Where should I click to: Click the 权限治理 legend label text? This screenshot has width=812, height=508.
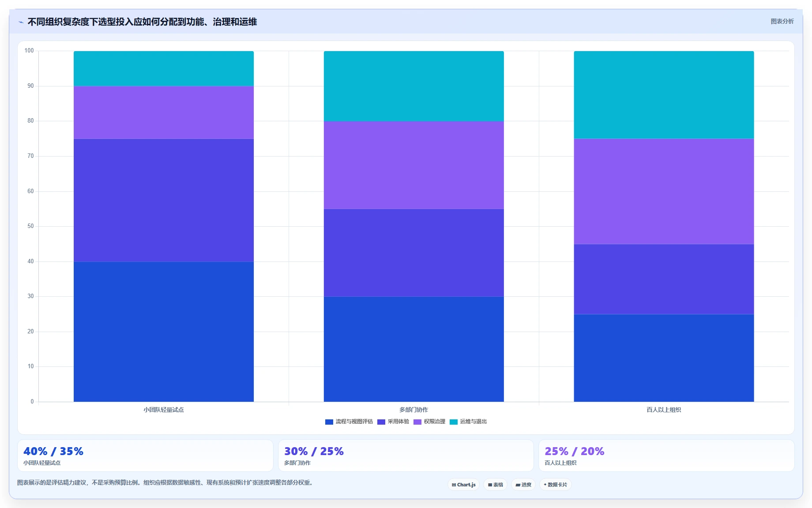pos(434,422)
